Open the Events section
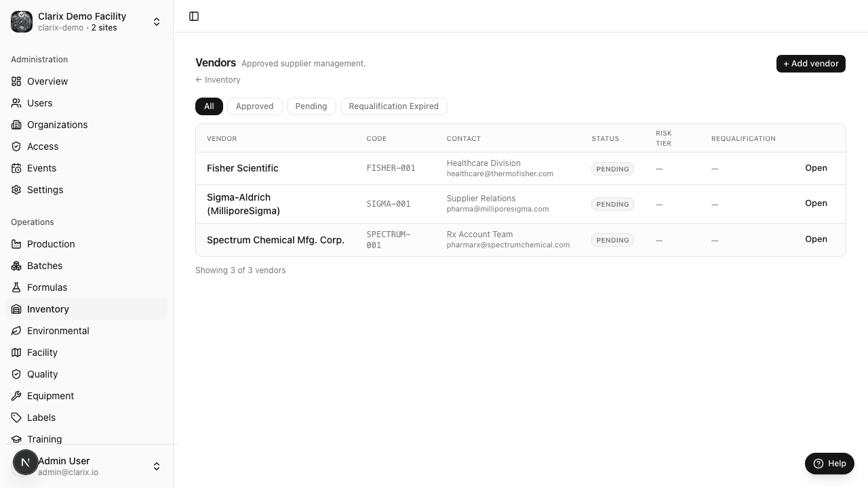Viewport: 868px width, 488px height. [x=86, y=168]
